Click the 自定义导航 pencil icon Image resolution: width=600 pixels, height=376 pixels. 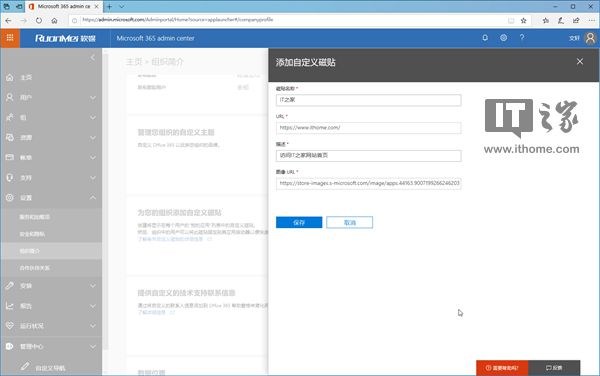click(25, 366)
